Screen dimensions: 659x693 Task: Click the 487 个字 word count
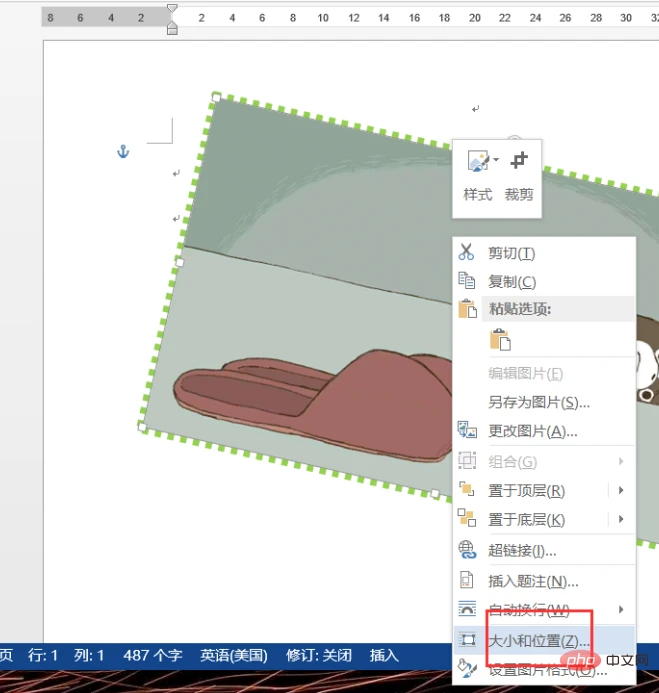152,655
